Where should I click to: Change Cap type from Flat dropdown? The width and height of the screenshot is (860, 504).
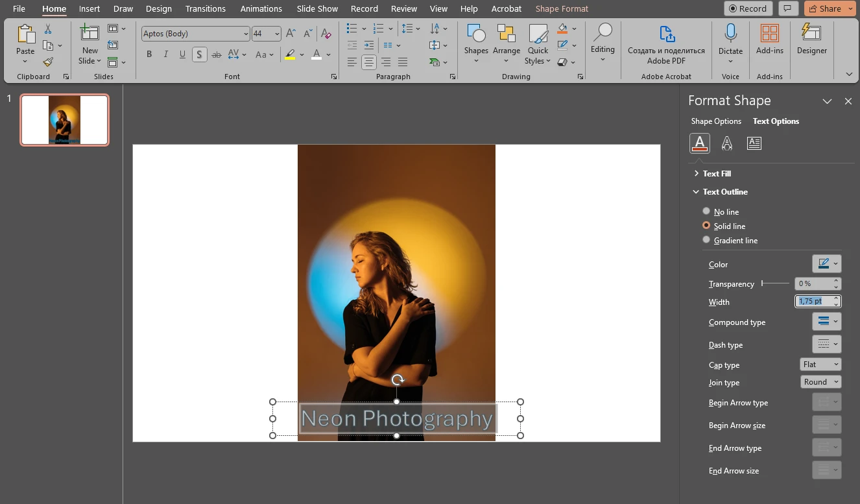pyautogui.click(x=820, y=364)
